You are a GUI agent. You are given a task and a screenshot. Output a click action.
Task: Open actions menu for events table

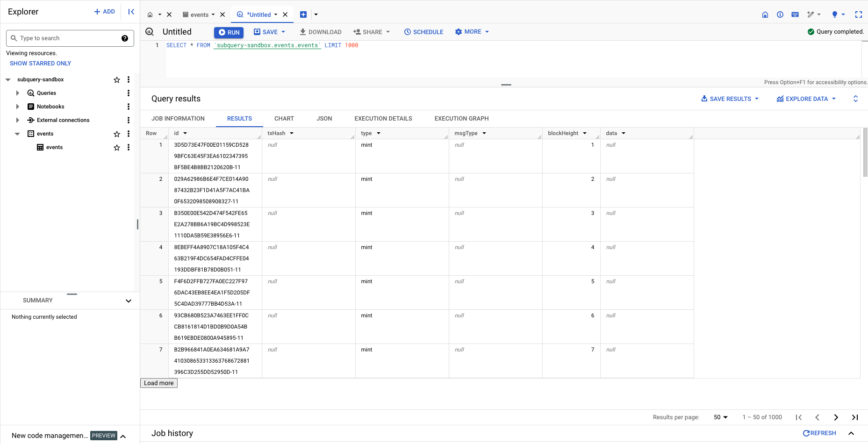129,147
